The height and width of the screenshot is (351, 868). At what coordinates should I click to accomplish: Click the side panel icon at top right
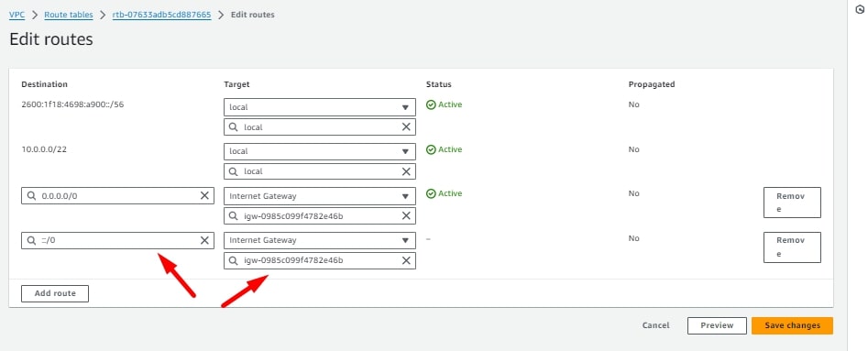[860, 9]
